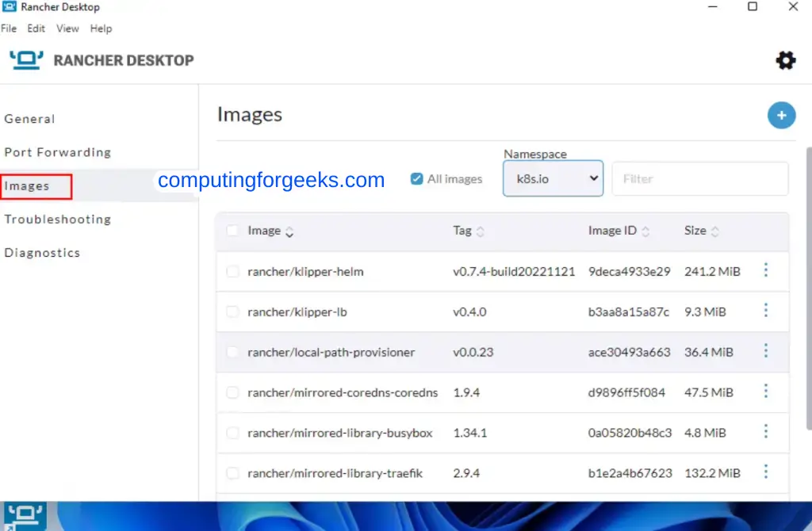Open preferences with the gear icon
The height and width of the screenshot is (531, 812).
tap(785, 60)
